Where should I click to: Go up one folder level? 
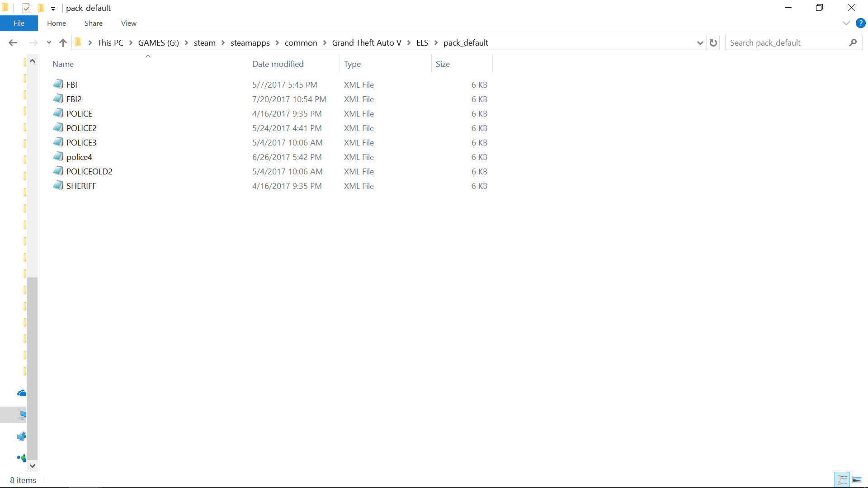(x=63, y=42)
